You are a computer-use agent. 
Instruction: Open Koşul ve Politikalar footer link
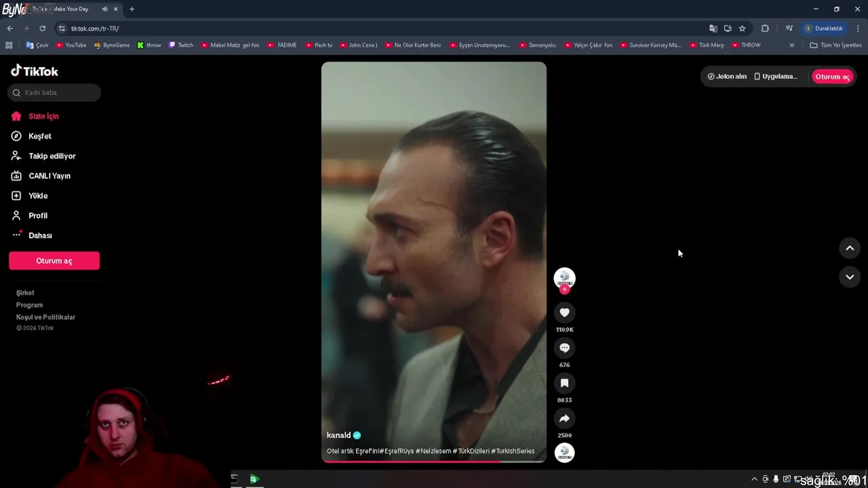[x=45, y=317]
